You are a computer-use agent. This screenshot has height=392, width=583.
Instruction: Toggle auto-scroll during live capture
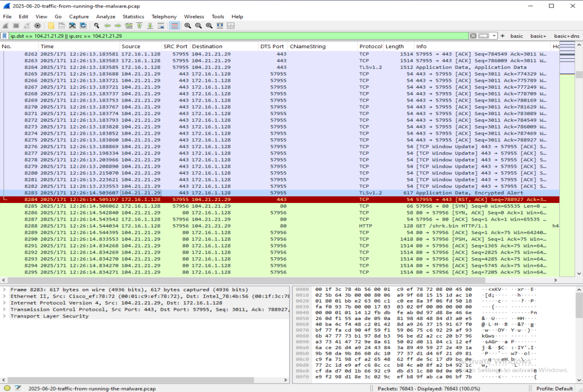[160, 26]
